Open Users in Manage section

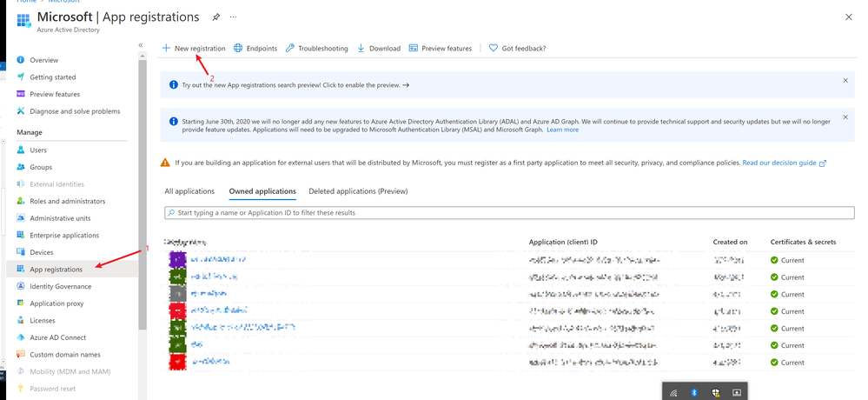pos(38,150)
